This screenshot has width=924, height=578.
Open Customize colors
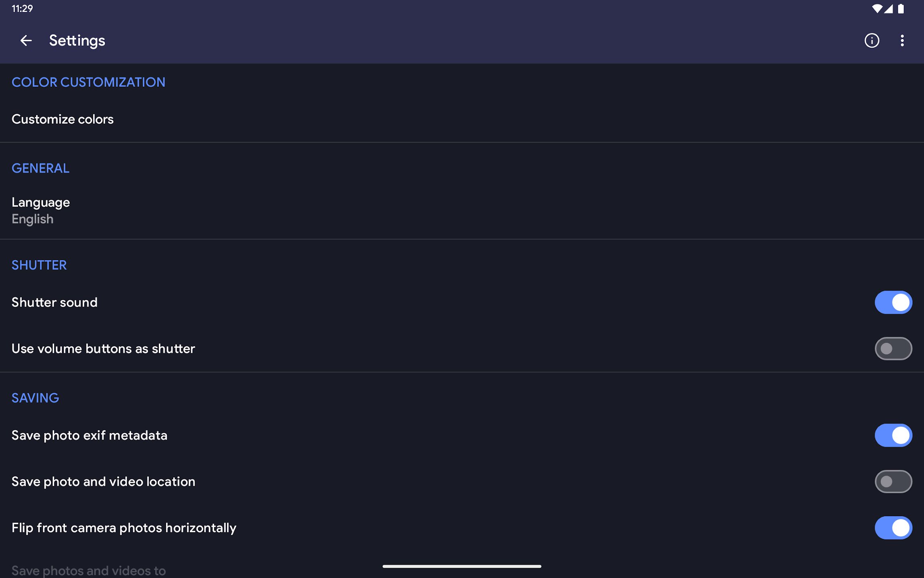point(63,119)
